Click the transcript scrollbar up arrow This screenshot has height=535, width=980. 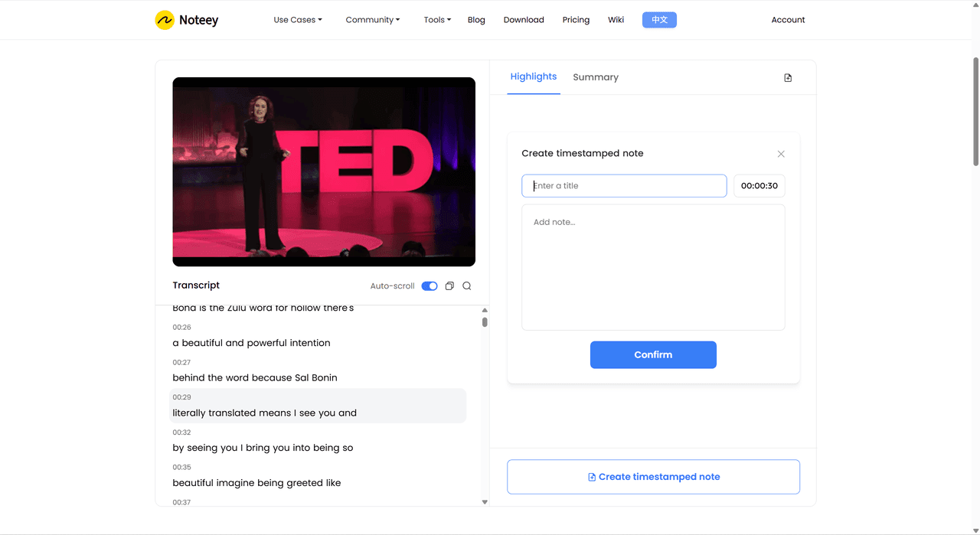click(x=485, y=311)
